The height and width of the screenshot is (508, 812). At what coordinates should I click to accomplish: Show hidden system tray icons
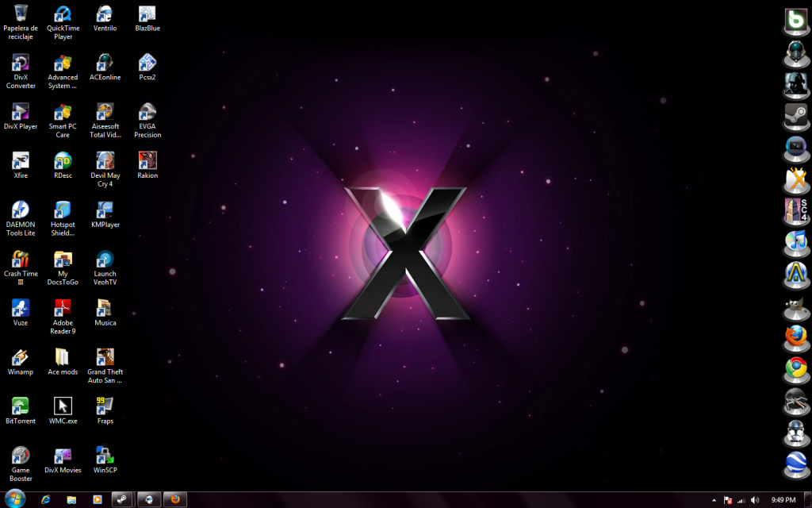pos(714,500)
